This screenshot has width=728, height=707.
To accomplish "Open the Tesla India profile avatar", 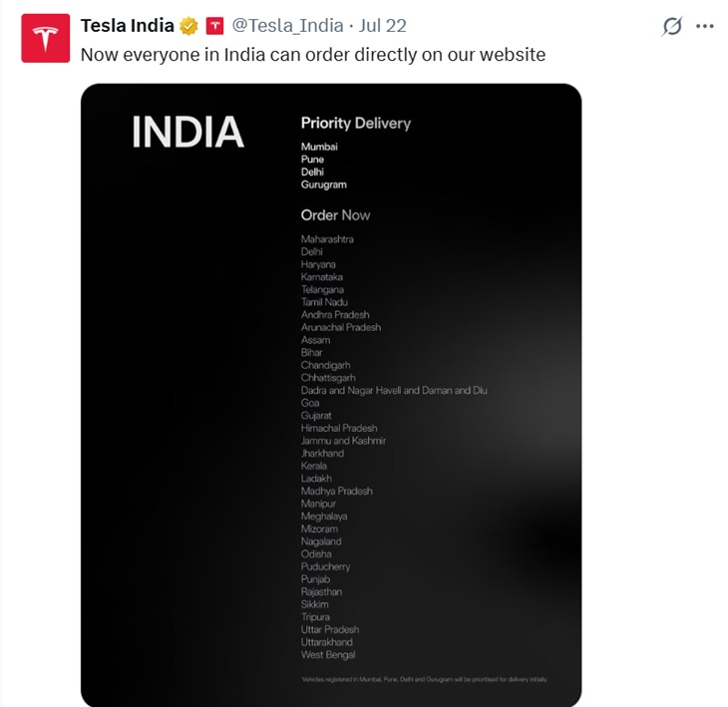I will [46, 38].
